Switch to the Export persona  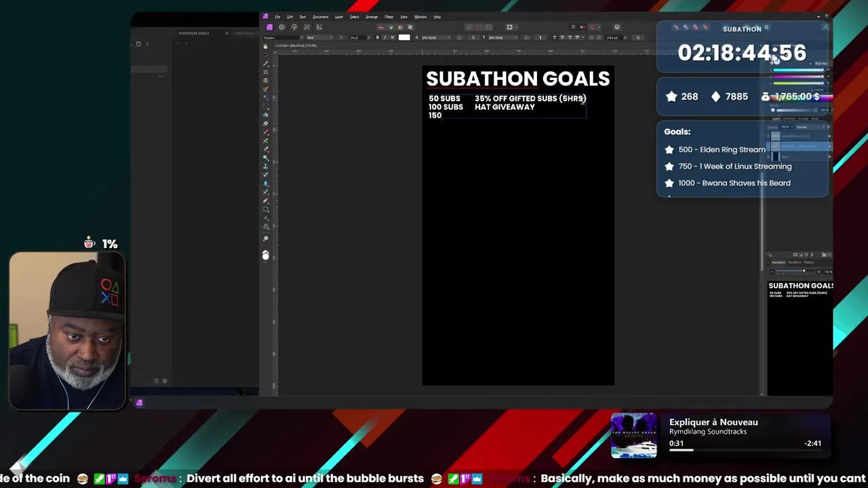pos(319,27)
